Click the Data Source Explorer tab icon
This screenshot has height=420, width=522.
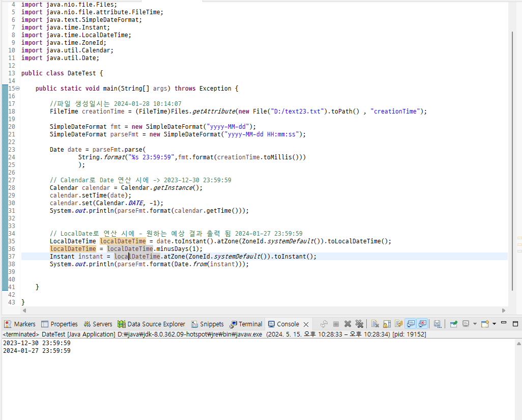pos(122,324)
